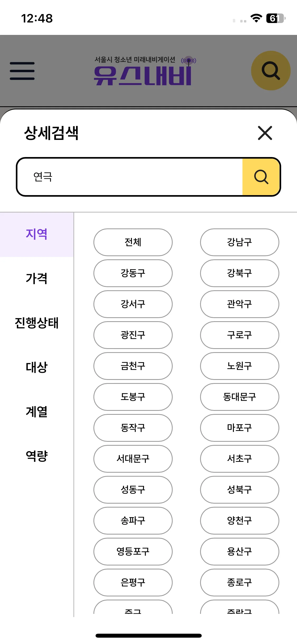297x644 pixels.
Task: Select the 지역 filter tab
Action: pos(37,234)
